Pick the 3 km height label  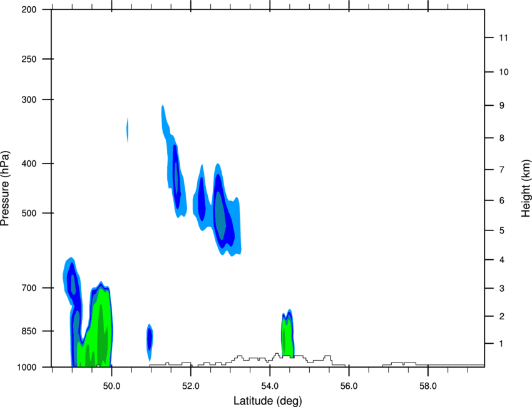pyautogui.click(x=501, y=289)
